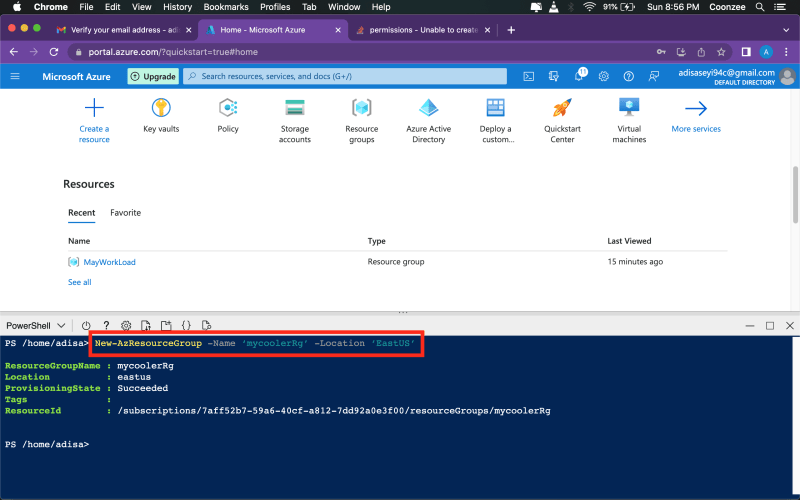
Task: Click Cloud Shell upload/download files icon
Action: tap(146, 326)
